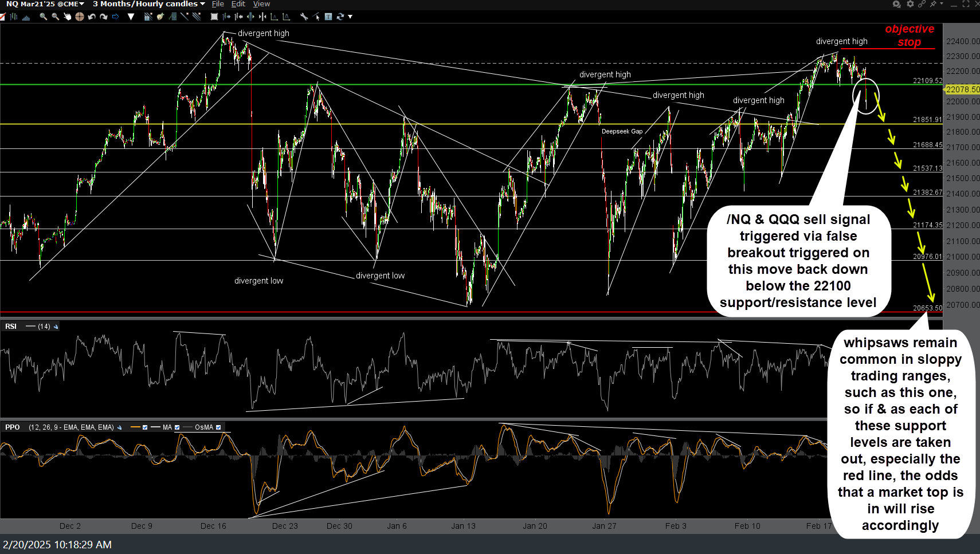Click the zoom in magnifier icon
Screen dimensions: 980x554
(x=43, y=17)
